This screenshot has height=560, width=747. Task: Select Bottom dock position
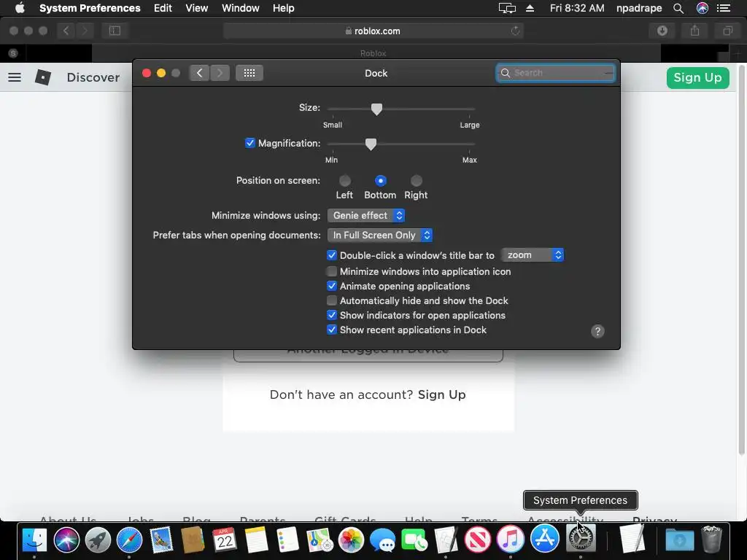coord(380,181)
